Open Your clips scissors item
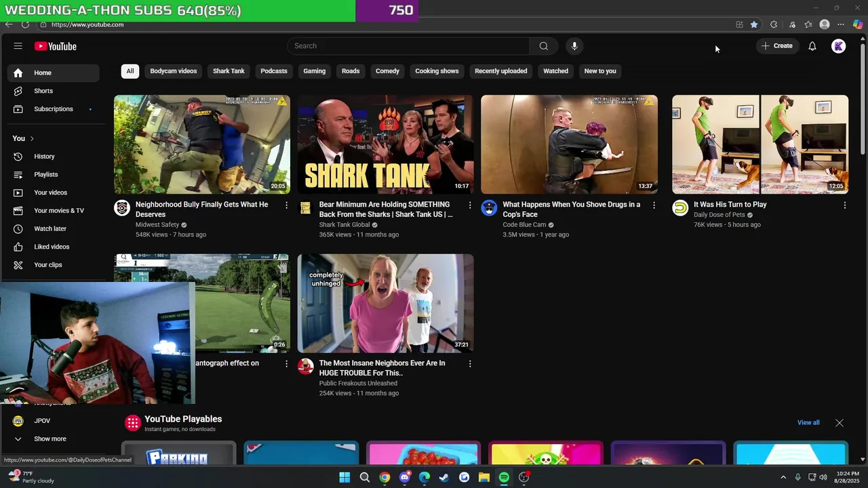Screen dimensions: 868x488 tap(54, 265)
